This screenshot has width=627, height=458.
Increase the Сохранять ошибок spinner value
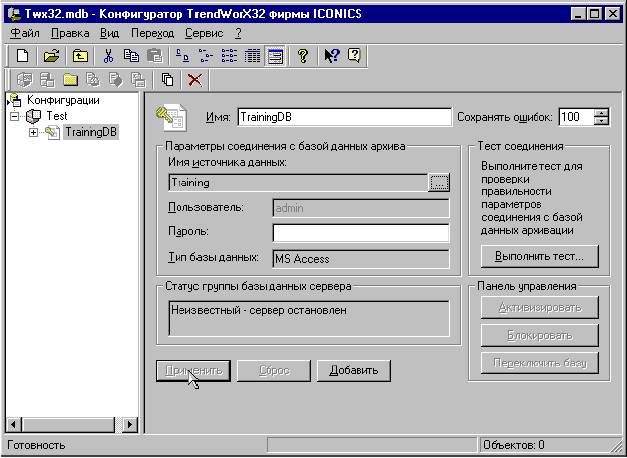601,112
